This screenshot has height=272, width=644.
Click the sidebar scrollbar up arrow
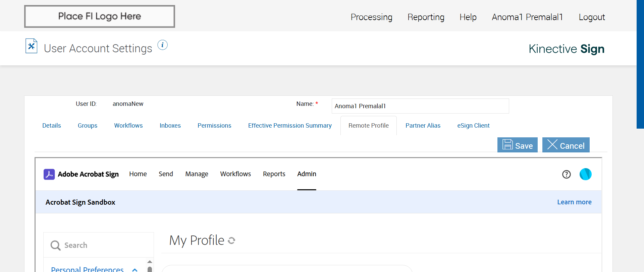150,262
